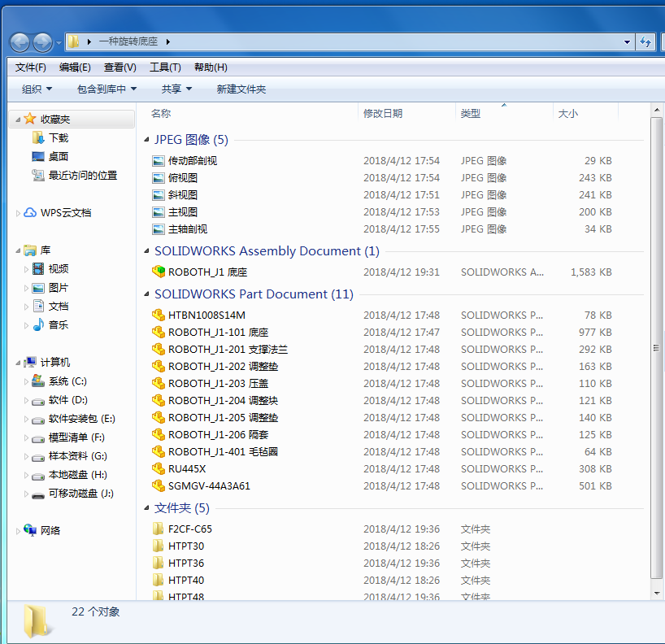This screenshot has height=644, width=665.
Task: Open the 工具(T) menu
Action: [165, 67]
